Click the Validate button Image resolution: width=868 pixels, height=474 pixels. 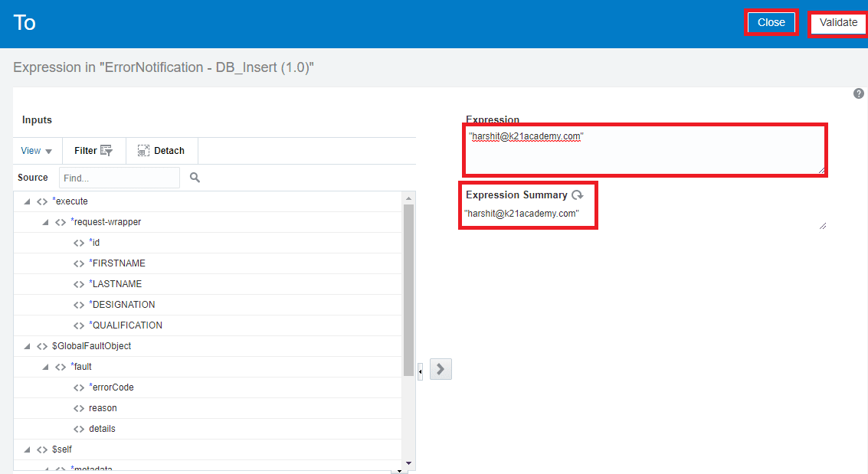pyautogui.click(x=837, y=21)
